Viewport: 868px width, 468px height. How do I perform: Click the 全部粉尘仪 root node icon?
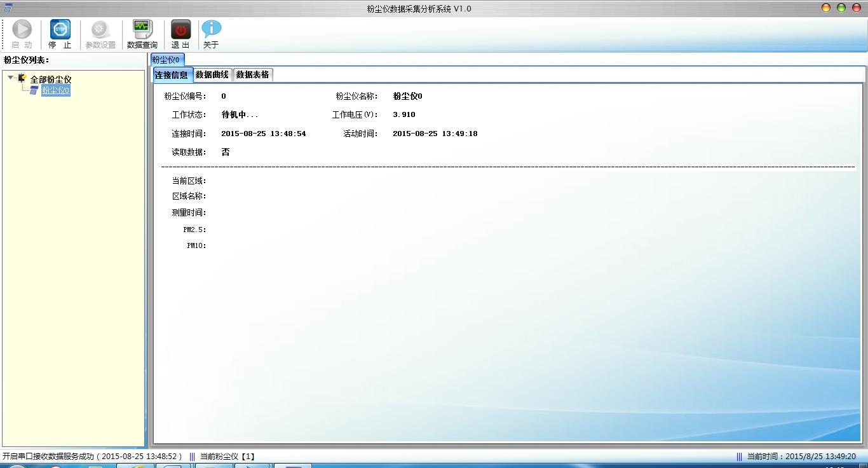22,79
